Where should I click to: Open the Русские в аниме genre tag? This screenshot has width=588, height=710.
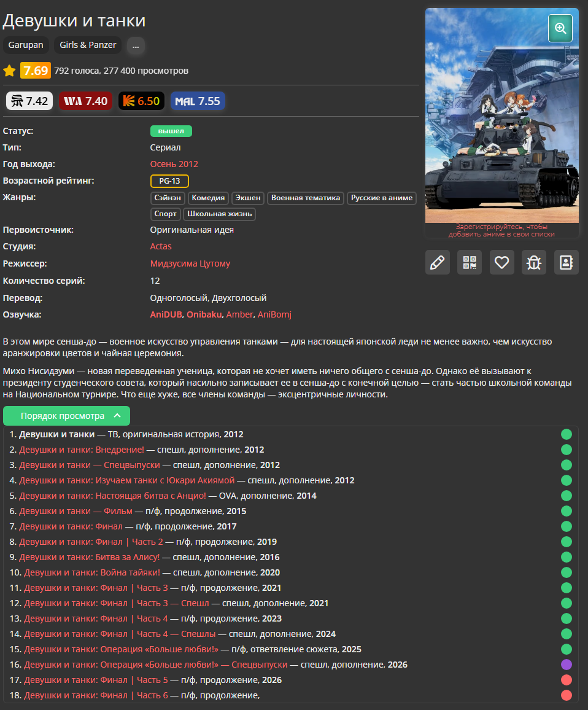[382, 198]
